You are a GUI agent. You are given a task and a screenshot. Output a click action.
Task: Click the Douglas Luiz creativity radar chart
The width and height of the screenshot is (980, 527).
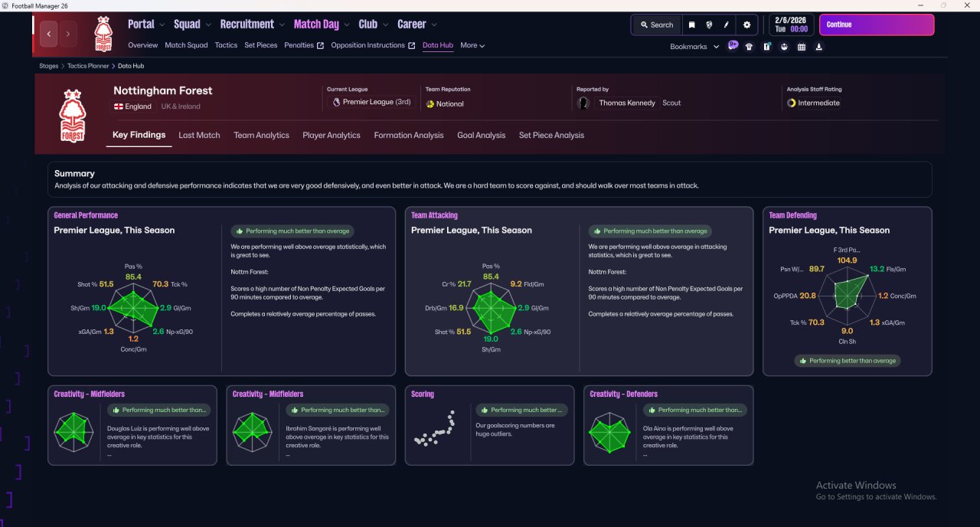point(74,431)
